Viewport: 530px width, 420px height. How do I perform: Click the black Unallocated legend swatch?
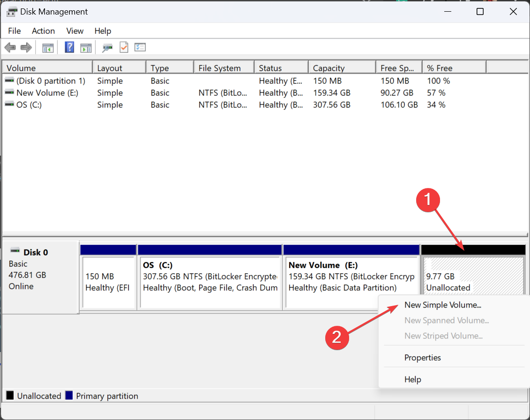click(10, 395)
